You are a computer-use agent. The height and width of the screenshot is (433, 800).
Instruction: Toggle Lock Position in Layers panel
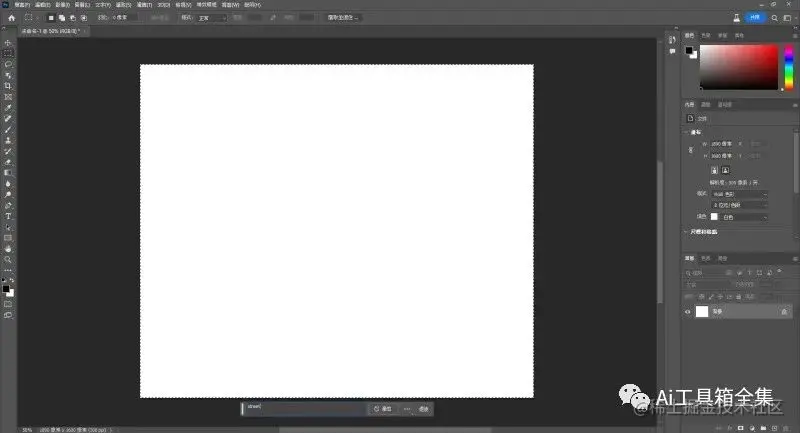[x=720, y=297]
